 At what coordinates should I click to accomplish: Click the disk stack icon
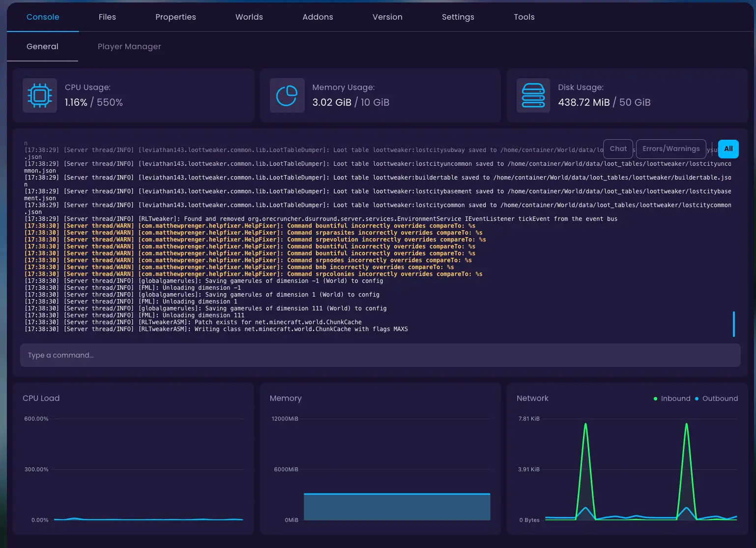533,95
